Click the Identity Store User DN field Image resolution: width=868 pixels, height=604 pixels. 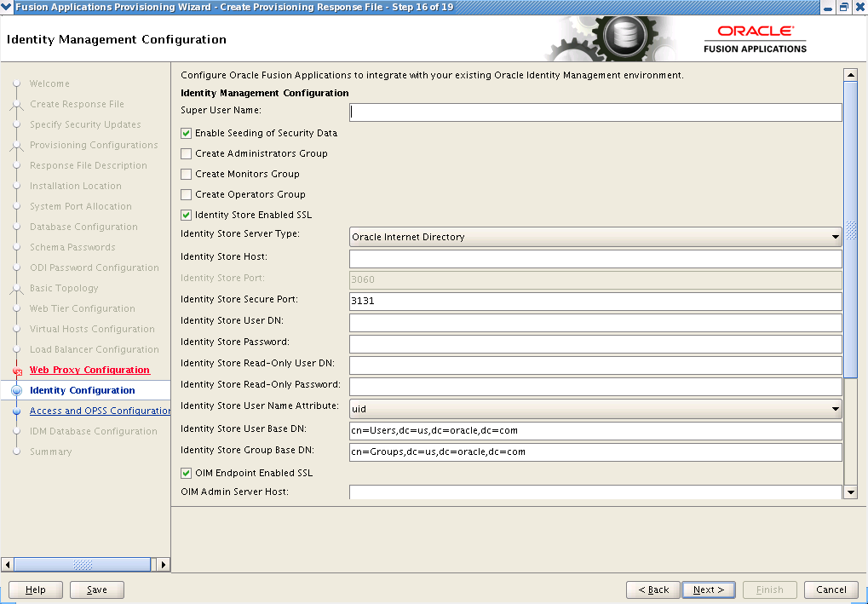tap(595, 323)
